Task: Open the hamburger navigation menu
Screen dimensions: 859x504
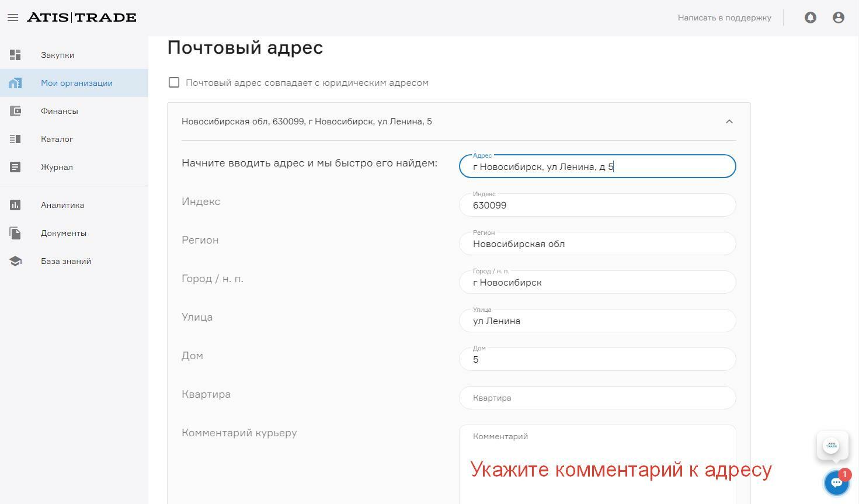Action: click(x=13, y=18)
